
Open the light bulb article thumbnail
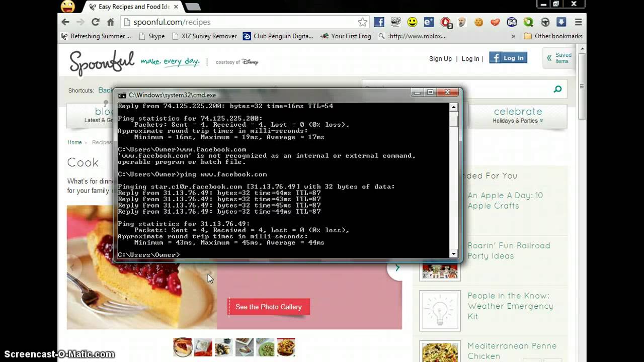point(440,311)
